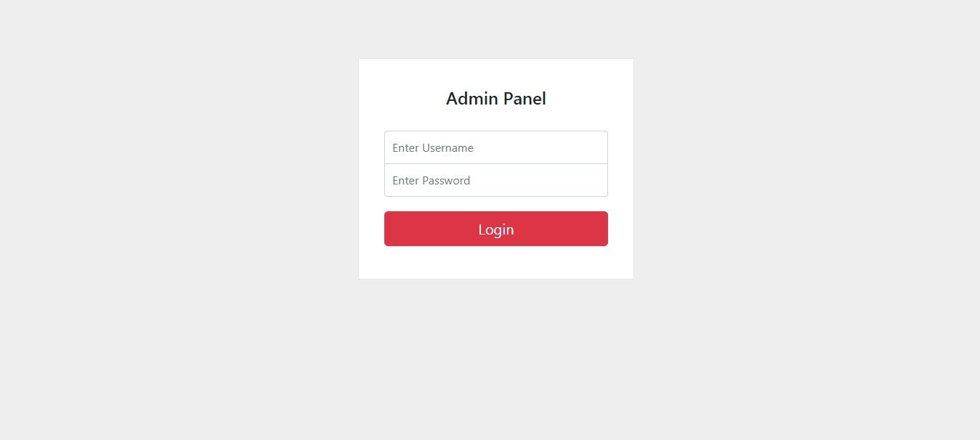
Task: Focus the username text box
Action: [x=495, y=147]
